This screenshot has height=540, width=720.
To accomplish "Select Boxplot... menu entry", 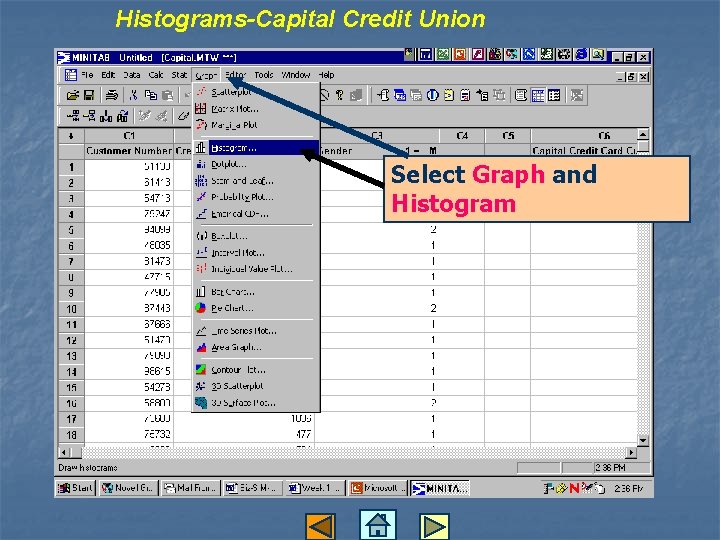I will pos(256,236).
